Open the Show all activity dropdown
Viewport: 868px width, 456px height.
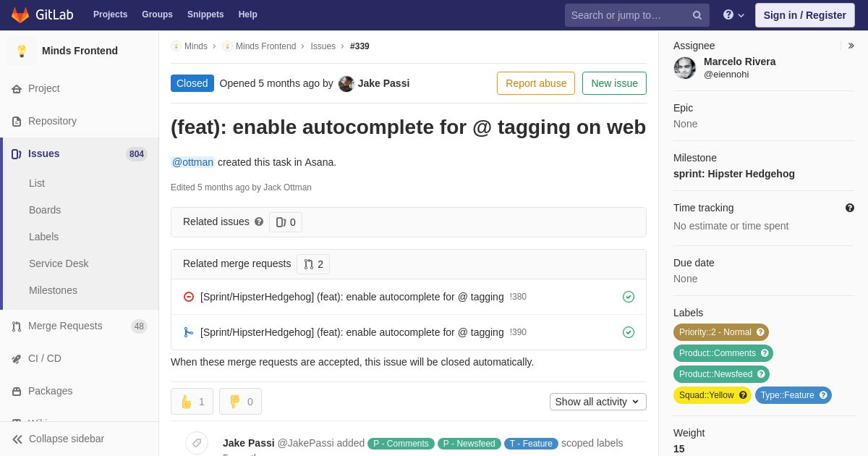pos(597,402)
